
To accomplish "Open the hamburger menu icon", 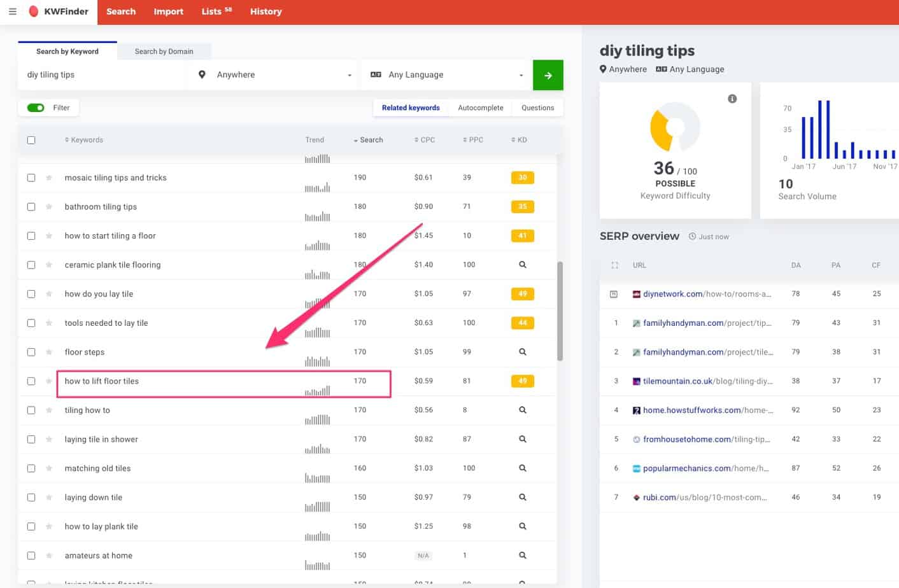I will (12, 11).
